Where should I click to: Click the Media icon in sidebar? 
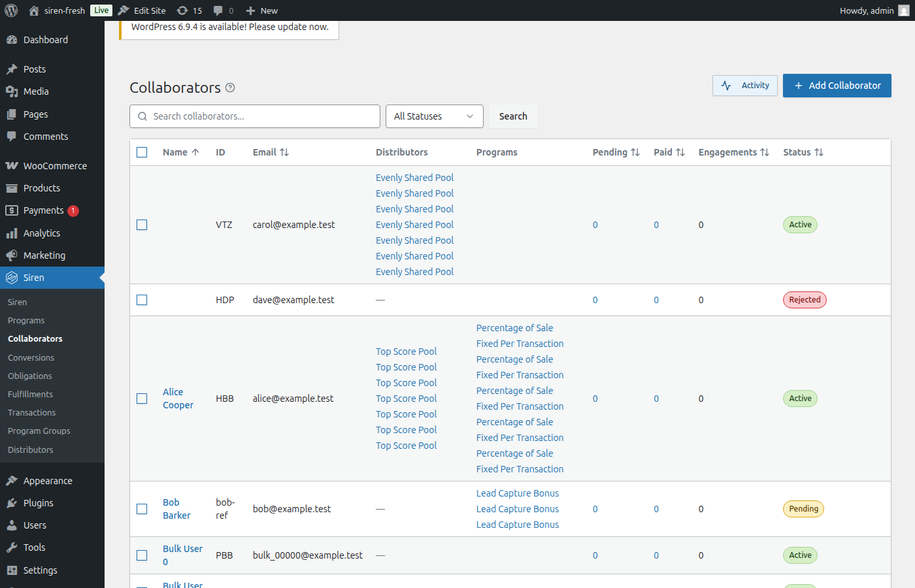click(12, 91)
